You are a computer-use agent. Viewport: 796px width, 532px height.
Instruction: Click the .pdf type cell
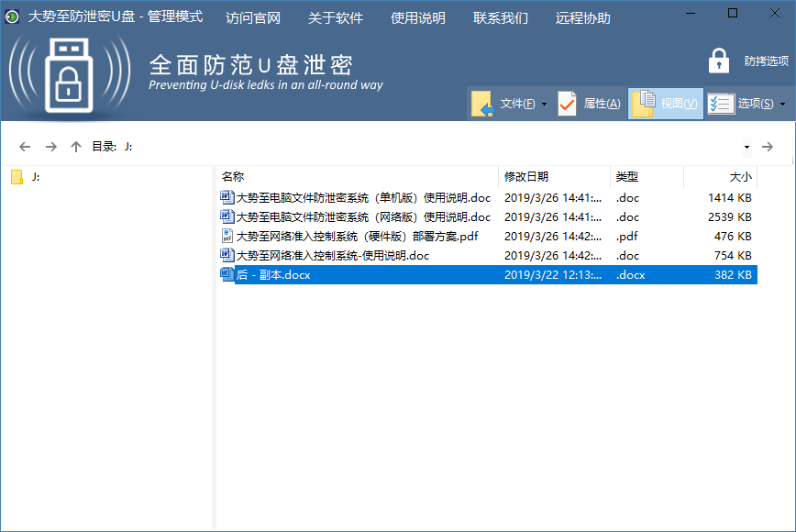click(x=626, y=236)
